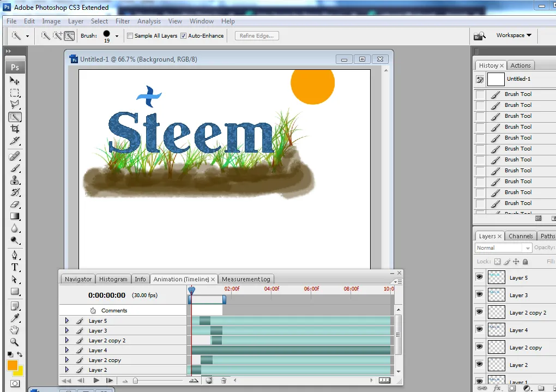Open Adobe Bridge from options bar
The height and width of the screenshot is (392, 556).
(479, 35)
